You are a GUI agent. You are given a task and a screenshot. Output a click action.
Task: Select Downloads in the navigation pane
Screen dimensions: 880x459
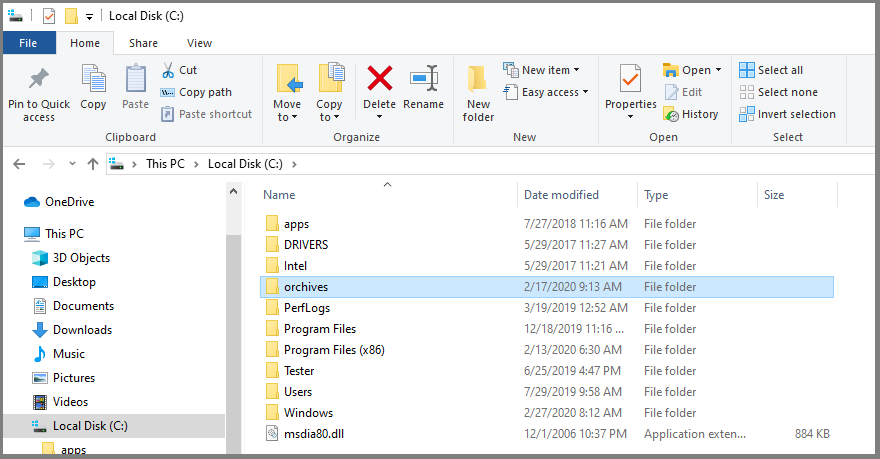[x=81, y=330]
